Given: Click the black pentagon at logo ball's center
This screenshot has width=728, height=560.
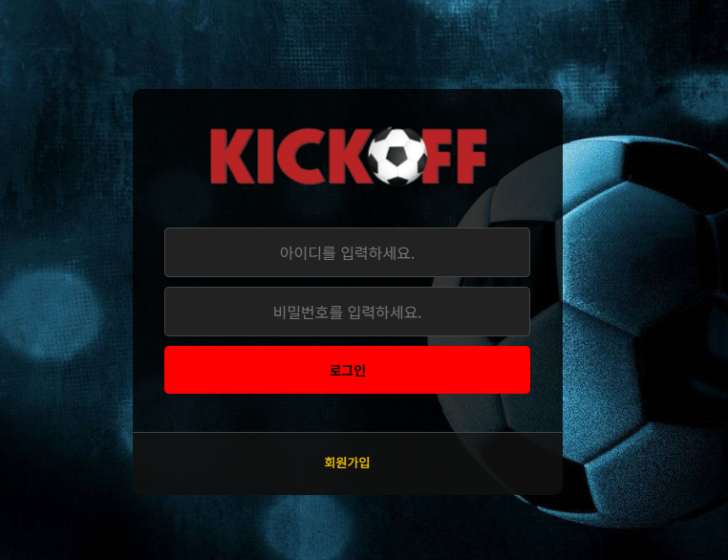Looking at the screenshot, I should (396, 156).
